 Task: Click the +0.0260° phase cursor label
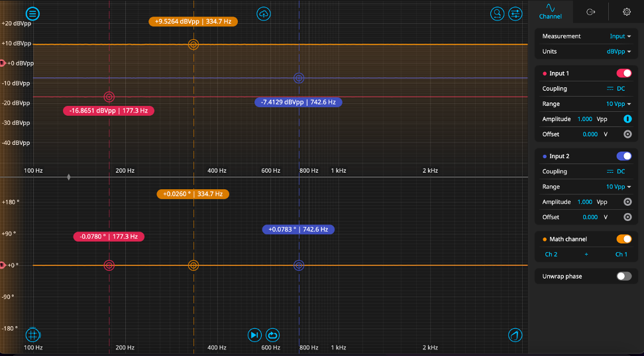193,194
